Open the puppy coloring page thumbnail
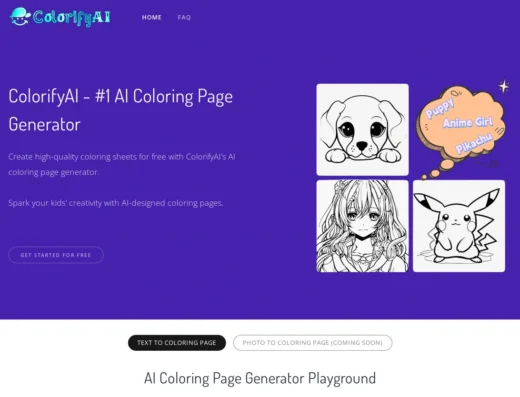 point(362,129)
